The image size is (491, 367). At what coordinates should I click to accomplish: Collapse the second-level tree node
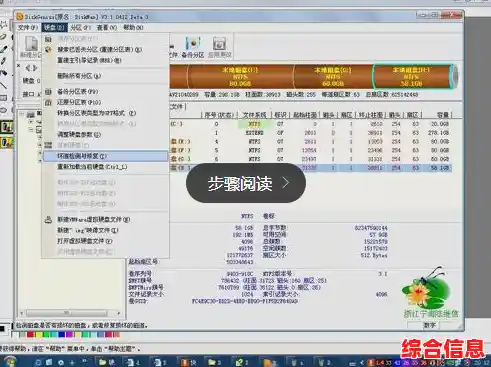pyautogui.click(x=30, y=130)
